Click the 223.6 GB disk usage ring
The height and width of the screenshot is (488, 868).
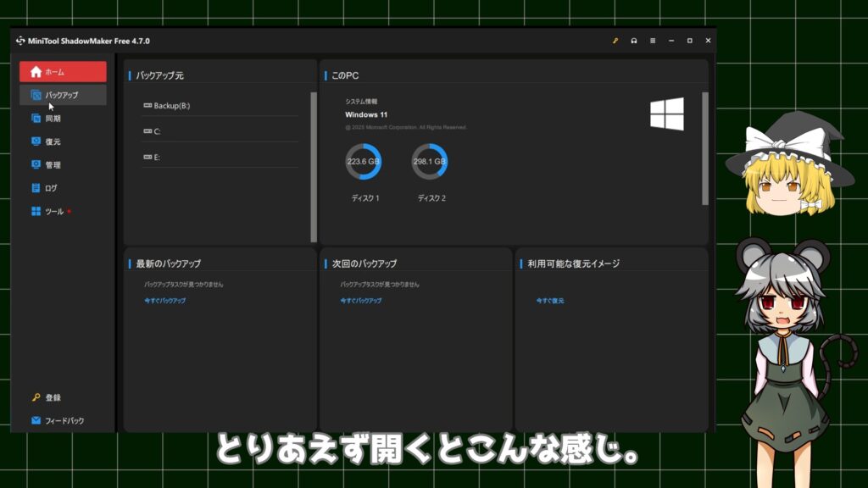pyautogui.click(x=363, y=162)
